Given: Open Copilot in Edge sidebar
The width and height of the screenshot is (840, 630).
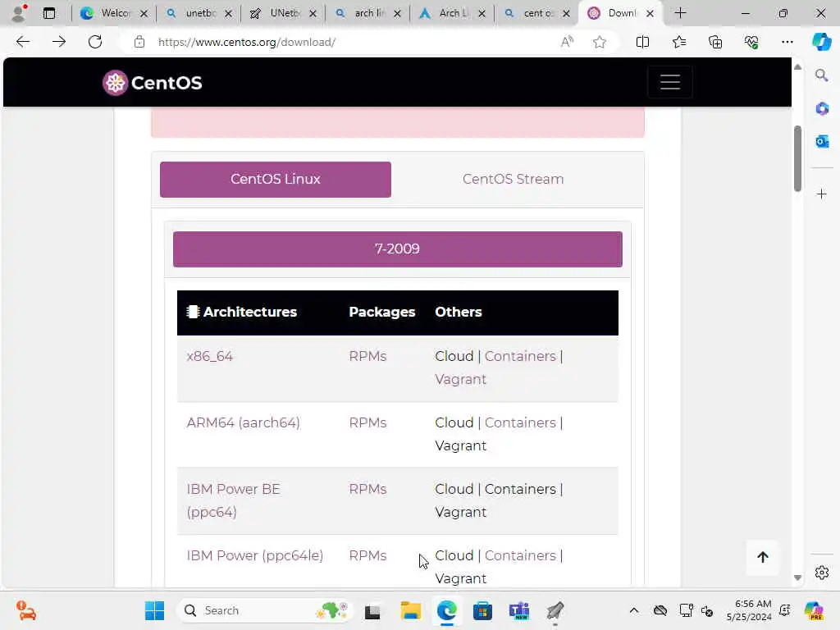Looking at the screenshot, I should coord(821,42).
